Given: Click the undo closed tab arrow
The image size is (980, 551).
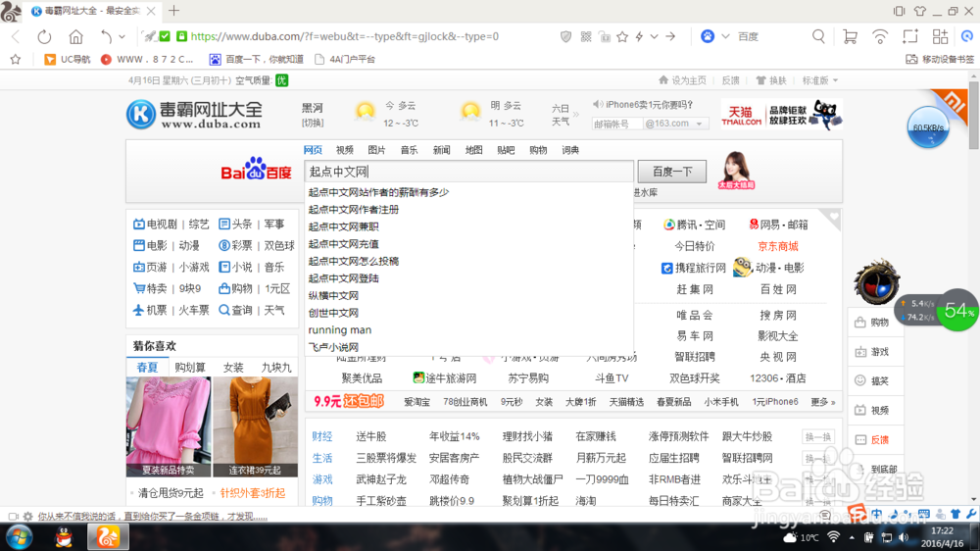Looking at the screenshot, I should (106, 37).
